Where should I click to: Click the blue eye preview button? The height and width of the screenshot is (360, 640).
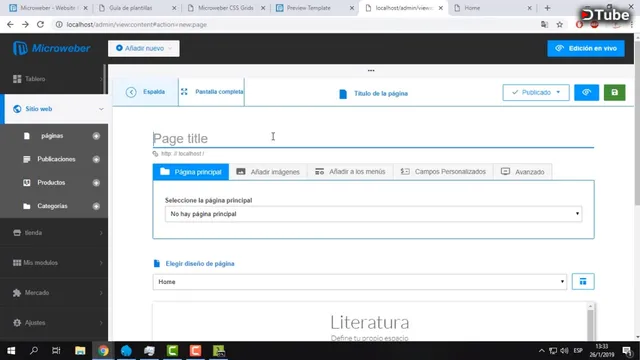[586, 93]
